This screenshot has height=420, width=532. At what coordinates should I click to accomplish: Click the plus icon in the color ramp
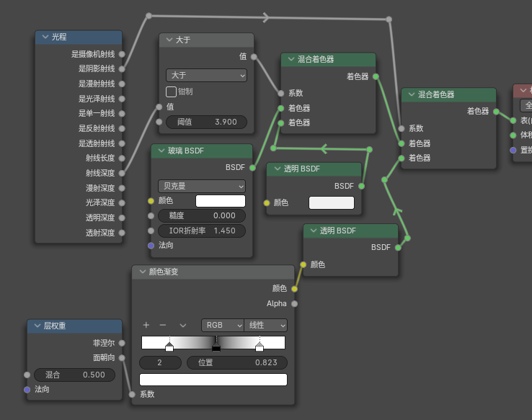click(146, 325)
